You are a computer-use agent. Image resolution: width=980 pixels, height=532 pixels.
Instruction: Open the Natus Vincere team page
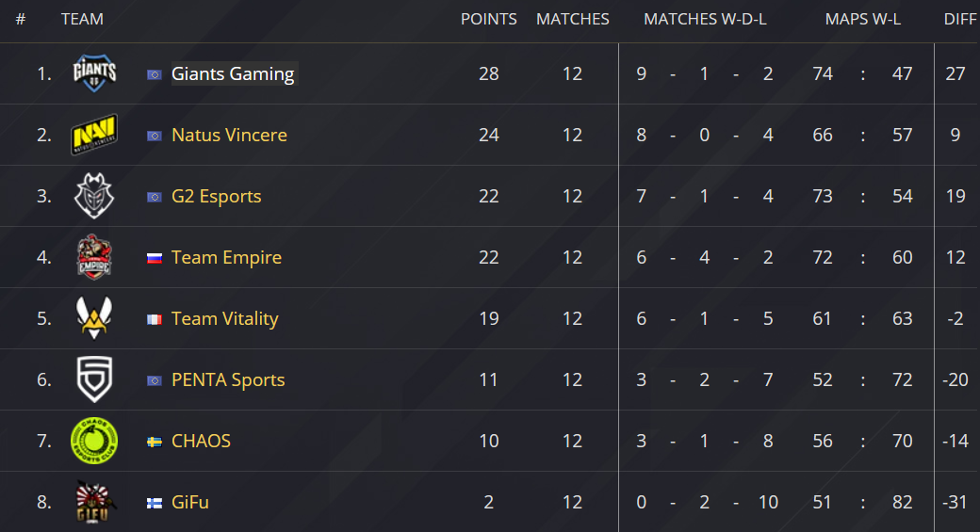click(229, 135)
